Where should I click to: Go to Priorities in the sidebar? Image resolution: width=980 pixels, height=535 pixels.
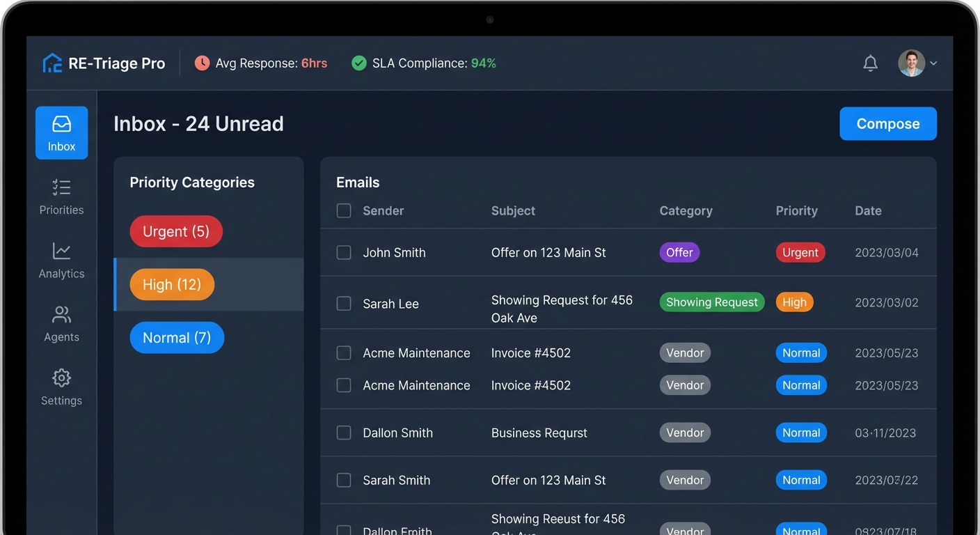tap(61, 188)
